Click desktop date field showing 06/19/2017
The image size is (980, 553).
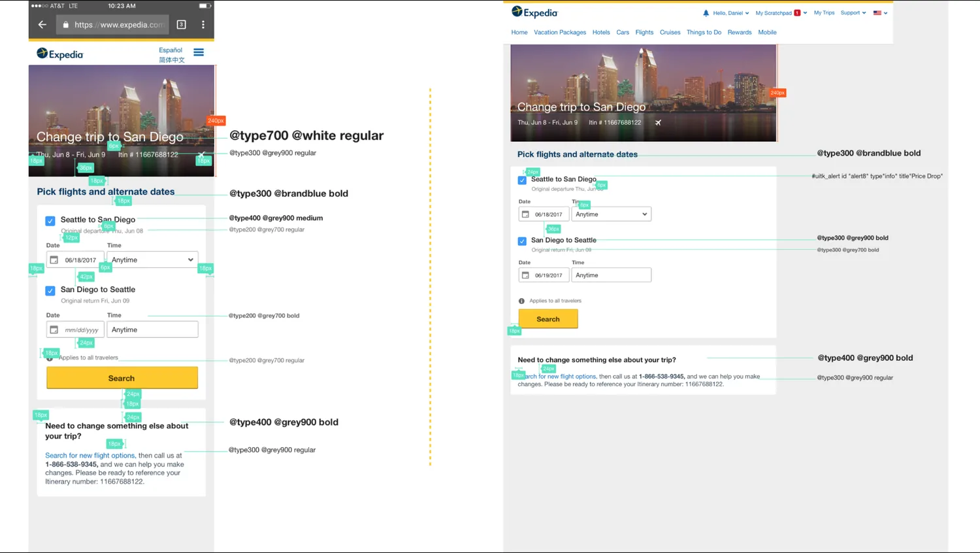click(x=544, y=275)
